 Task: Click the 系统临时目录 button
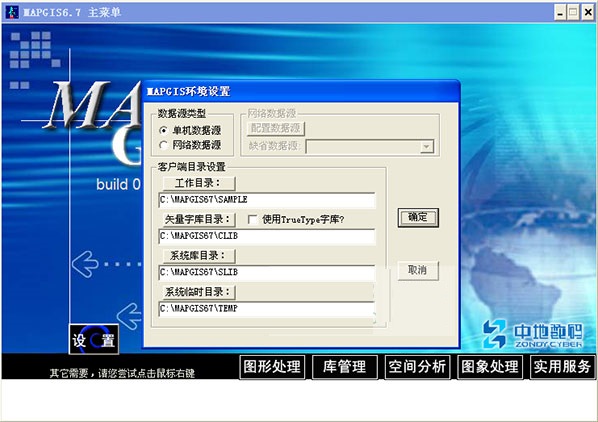pyautogui.click(x=199, y=292)
